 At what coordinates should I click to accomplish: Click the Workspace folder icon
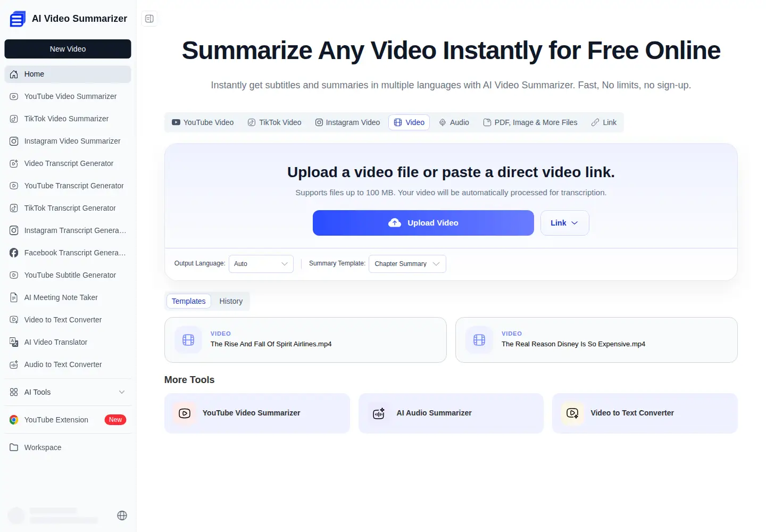(14, 447)
